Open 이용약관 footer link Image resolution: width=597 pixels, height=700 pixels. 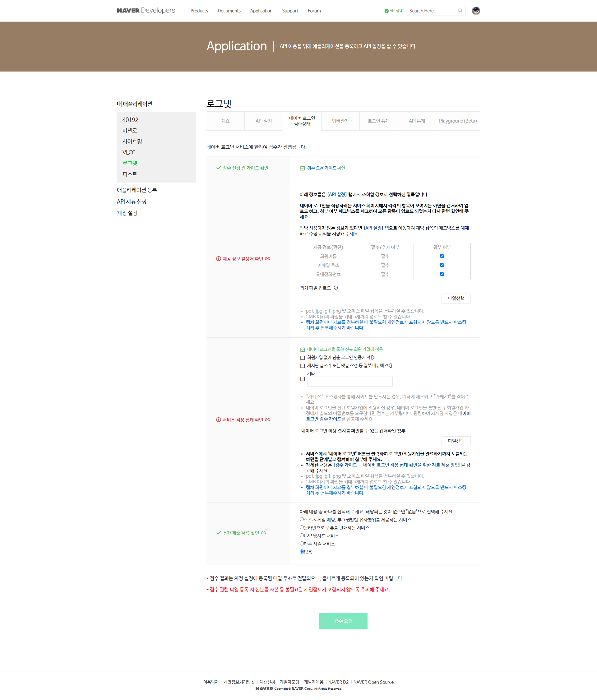pos(211,682)
